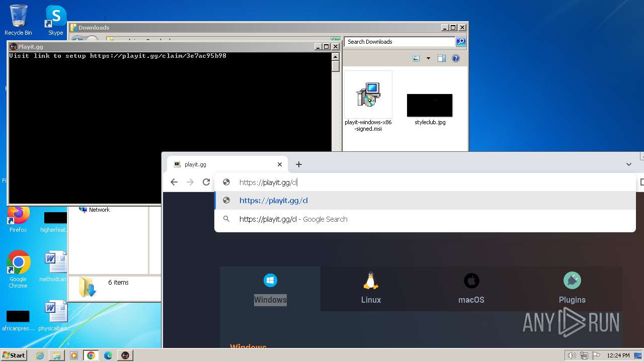Select the playit-windows-x86-signed.msi installer file
Viewport: 644px width, 362px height.
coord(368,102)
